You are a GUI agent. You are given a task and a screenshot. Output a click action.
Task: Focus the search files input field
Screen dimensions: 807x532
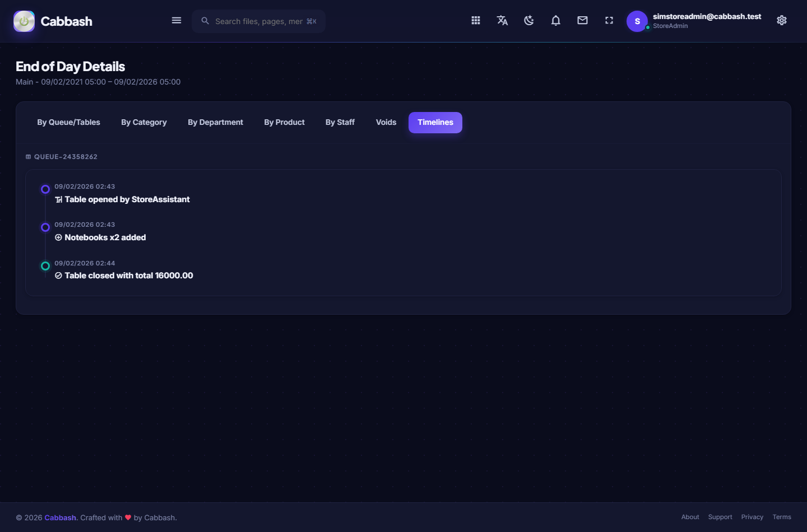(259, 21)
